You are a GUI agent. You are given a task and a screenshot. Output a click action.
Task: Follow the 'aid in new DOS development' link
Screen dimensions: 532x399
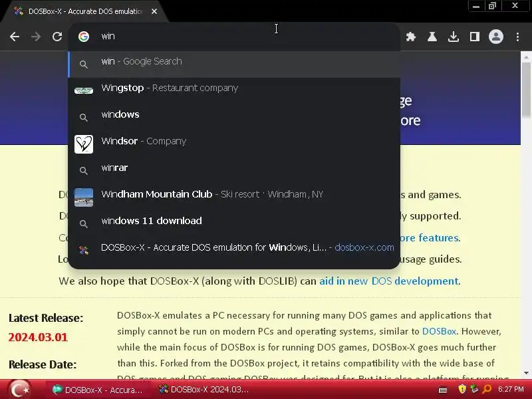(389, 281)
